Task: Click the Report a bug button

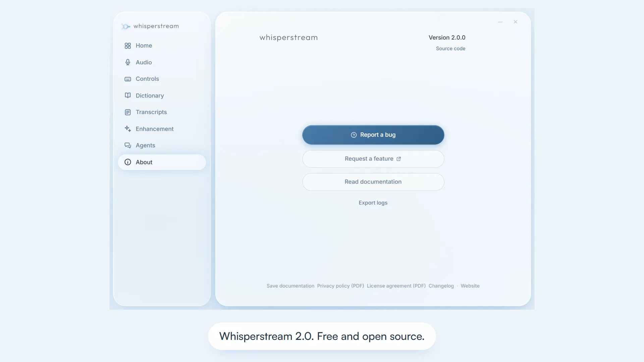Action: (x=373, y=135)
